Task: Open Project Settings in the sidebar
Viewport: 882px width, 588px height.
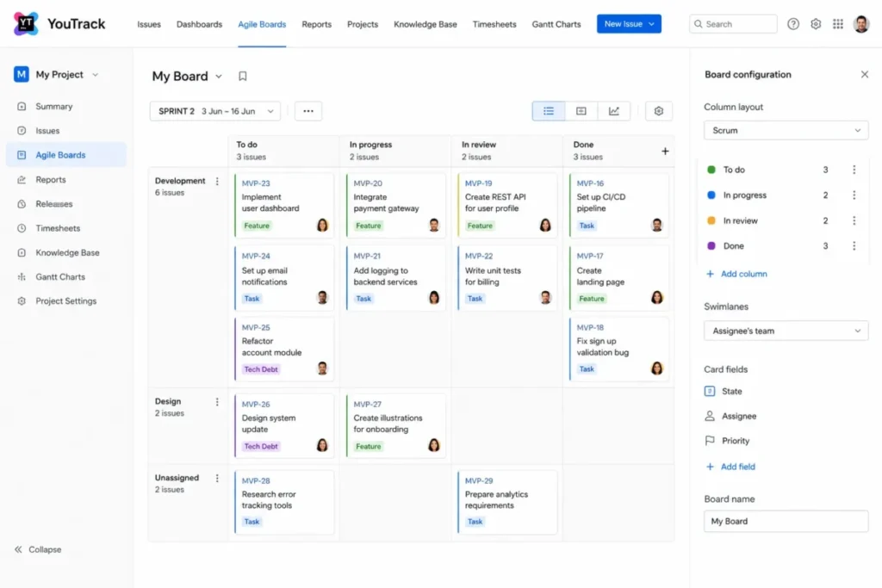Action: pos(66,301)
